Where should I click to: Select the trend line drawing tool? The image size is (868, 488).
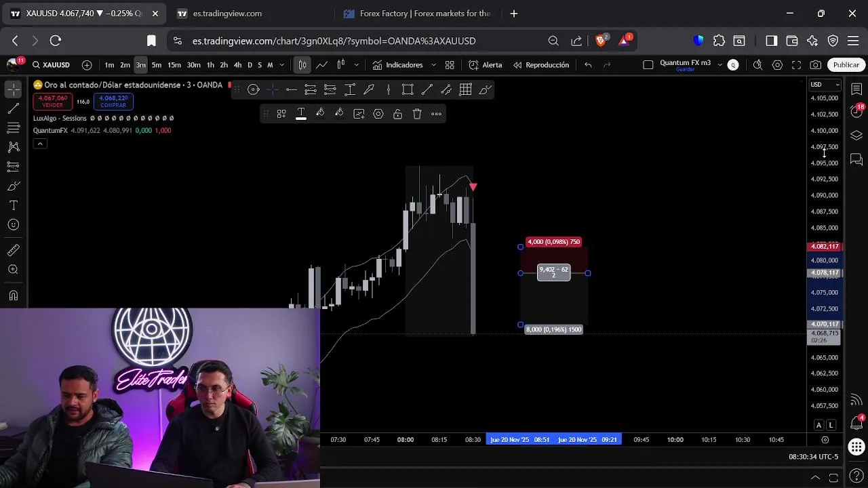13,108
